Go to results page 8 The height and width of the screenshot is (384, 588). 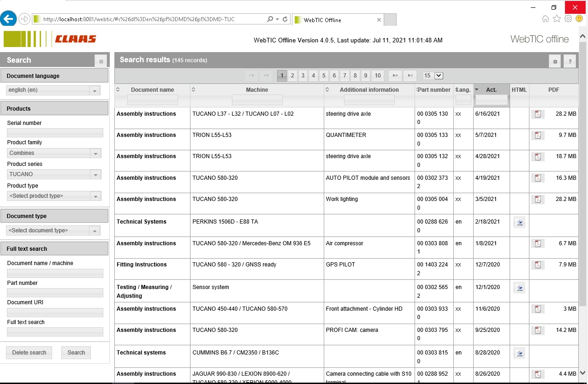pyautogui.click(x=355, y=76)
